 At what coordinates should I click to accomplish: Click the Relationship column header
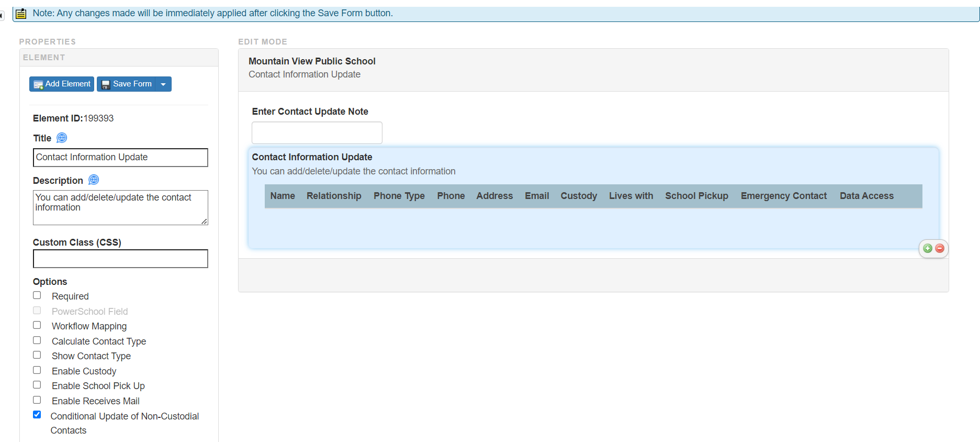coord(334,196)
